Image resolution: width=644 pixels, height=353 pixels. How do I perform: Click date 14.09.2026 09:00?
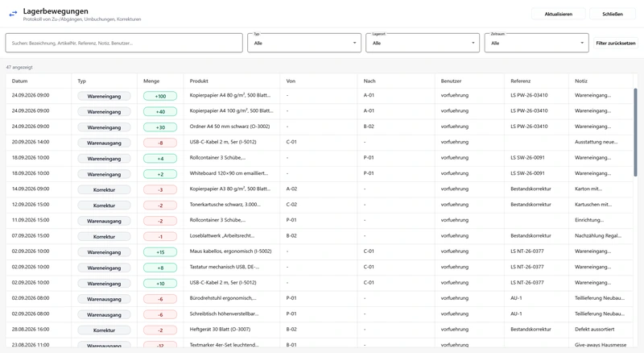31,189
